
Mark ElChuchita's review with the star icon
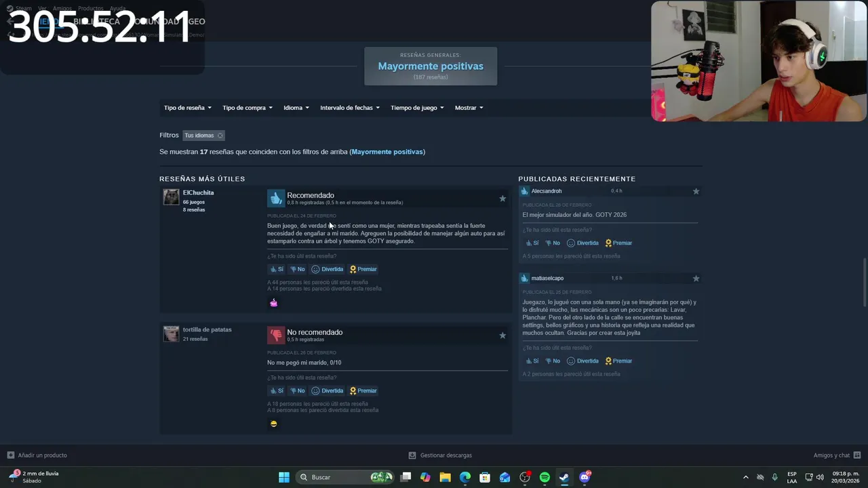502,199
